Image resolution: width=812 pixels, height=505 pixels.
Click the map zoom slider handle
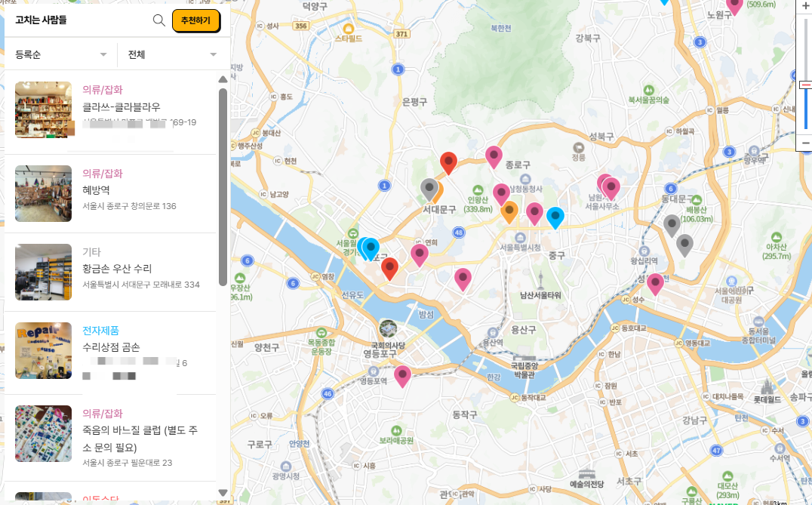click(x=806, y=85)
